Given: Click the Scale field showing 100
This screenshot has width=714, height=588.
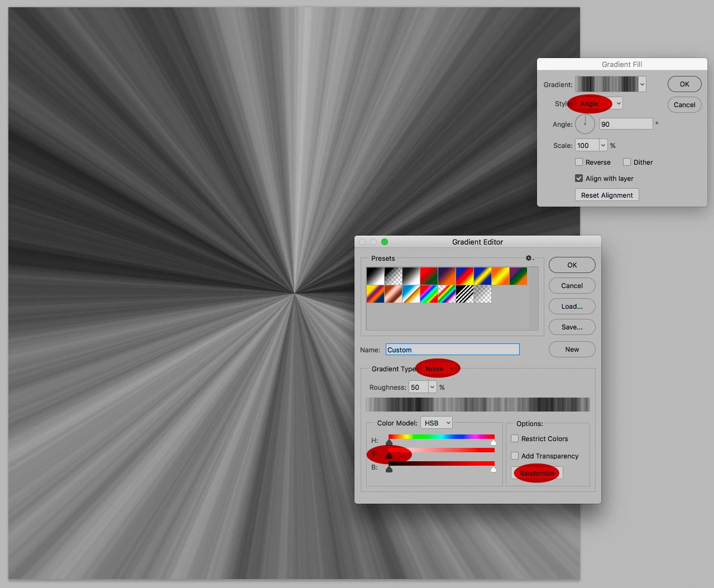Looking at the screenshot, I should [x=587, y=145].
